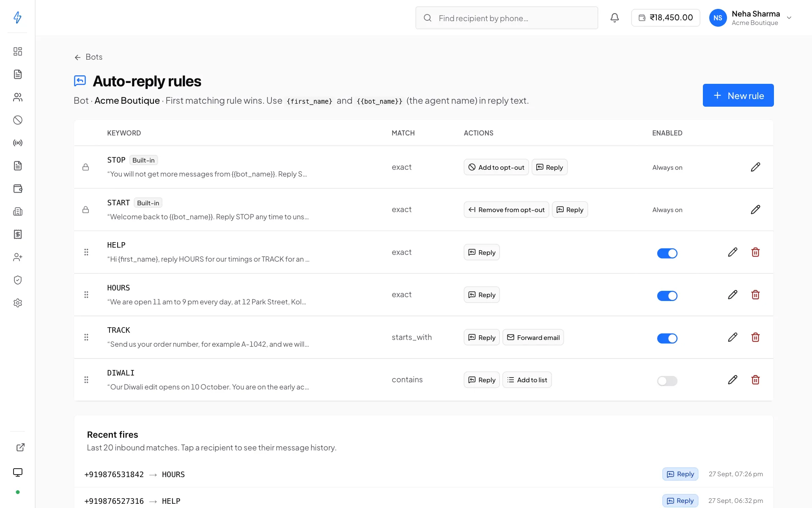
Task: Edit the TRACK rule with pencil icon
Action: [x=732, y=337]
